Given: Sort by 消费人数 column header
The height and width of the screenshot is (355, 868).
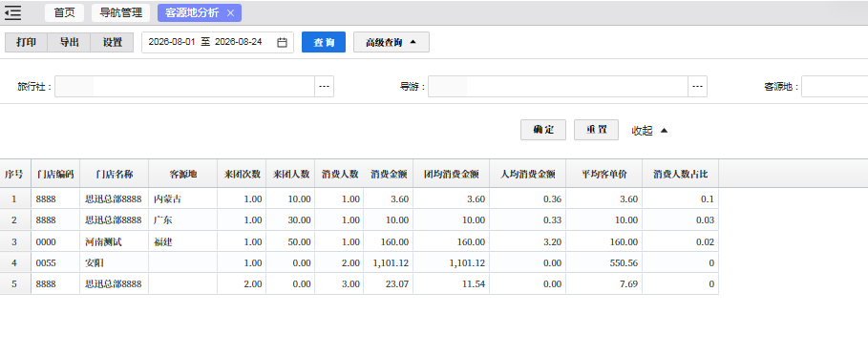Looking at the screenshot, I should pyautogui.click(x=339, y=174).
